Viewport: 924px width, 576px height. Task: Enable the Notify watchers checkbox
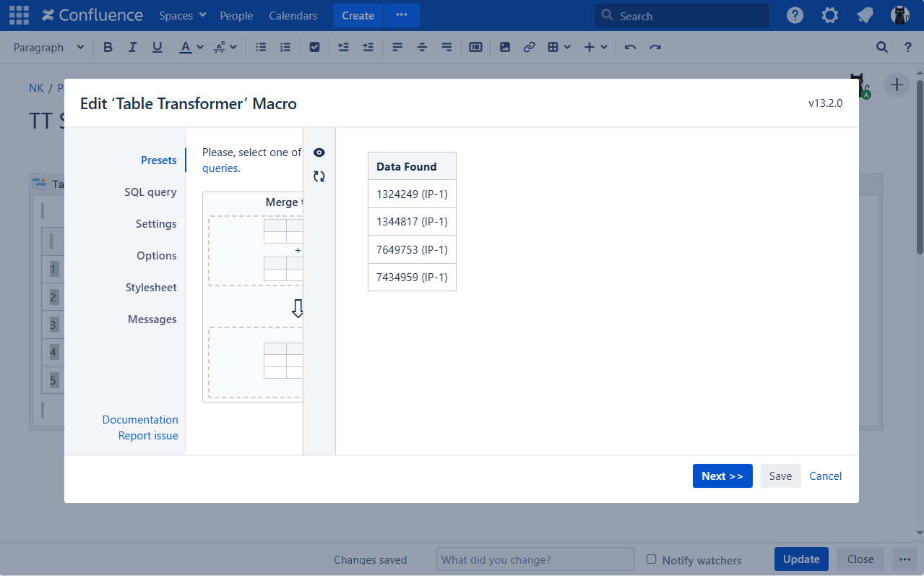click(651, 559)
